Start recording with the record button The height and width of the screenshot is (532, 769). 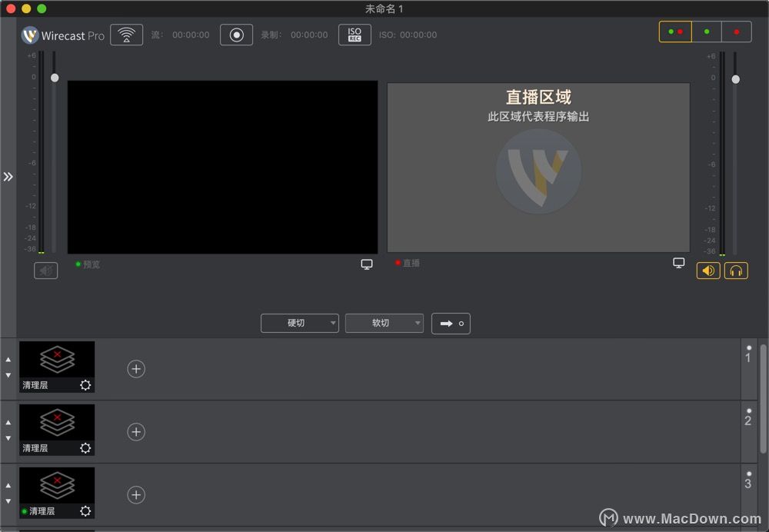click(x=236, y=35)
